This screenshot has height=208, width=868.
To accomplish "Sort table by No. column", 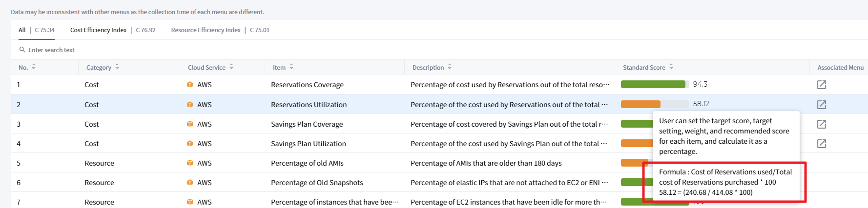I will (x=34, y=67).
